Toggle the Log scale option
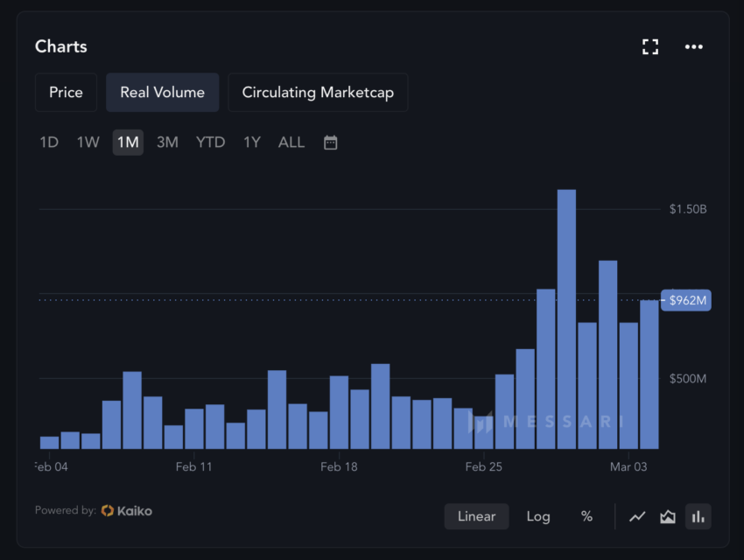The height and width of the screenshot is (560, 744). tap(538, 516)
